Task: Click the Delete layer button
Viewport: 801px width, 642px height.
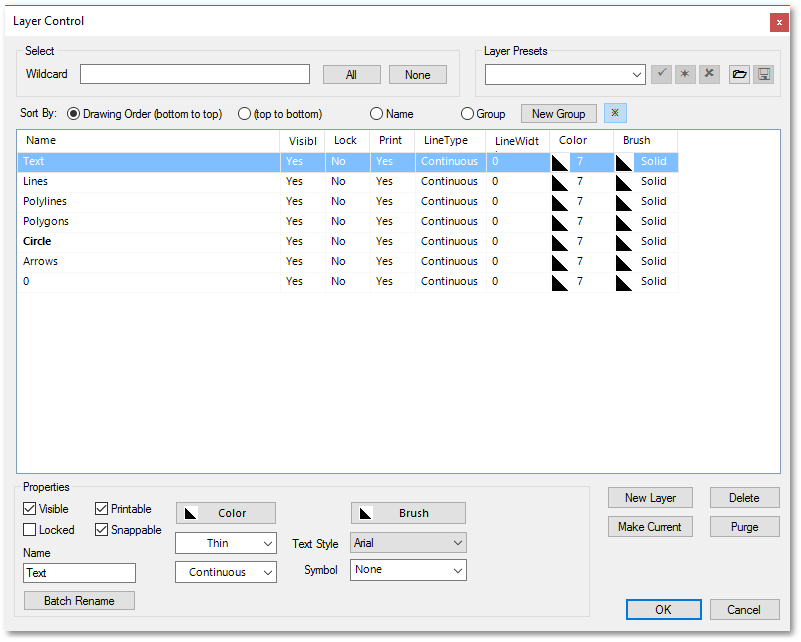Action: (x=744, y=498)
